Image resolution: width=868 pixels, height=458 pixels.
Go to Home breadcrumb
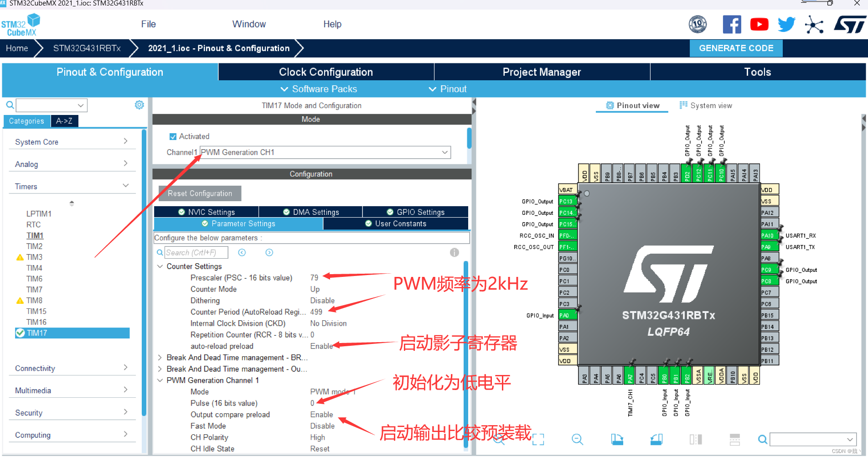[x=17, y=48]
